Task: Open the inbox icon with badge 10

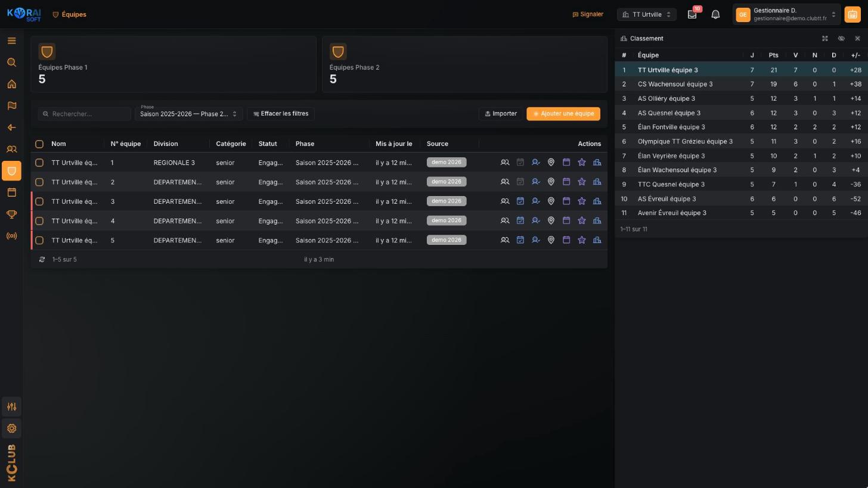Action: pos(692,14)
